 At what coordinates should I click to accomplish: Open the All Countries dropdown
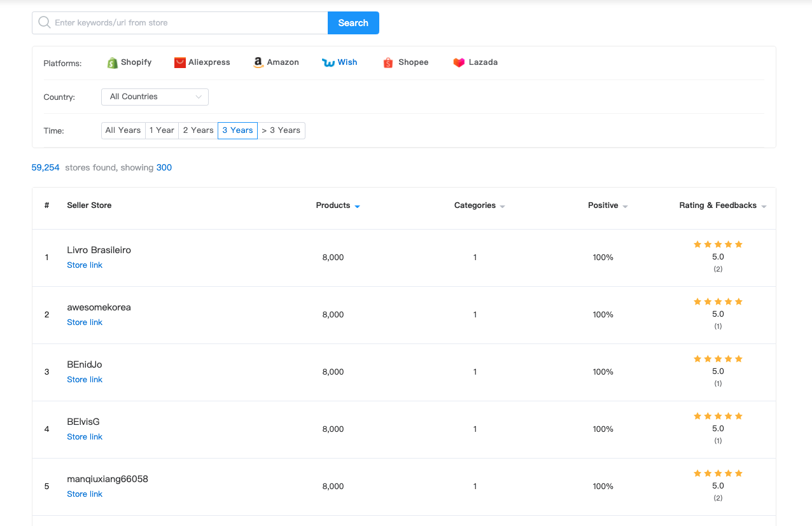[155, 97]
